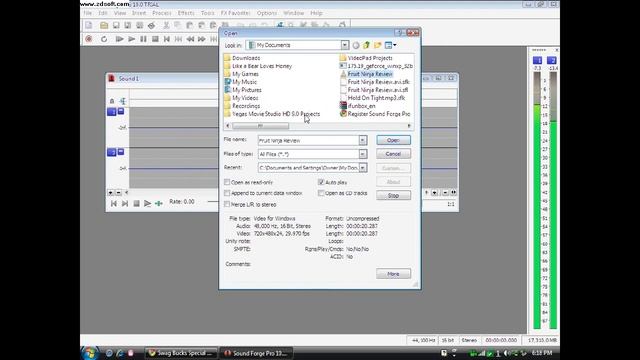Toggle Loop Playback in transport bar
The width and height of the screenshot is (640, 360).
point(104,39)
